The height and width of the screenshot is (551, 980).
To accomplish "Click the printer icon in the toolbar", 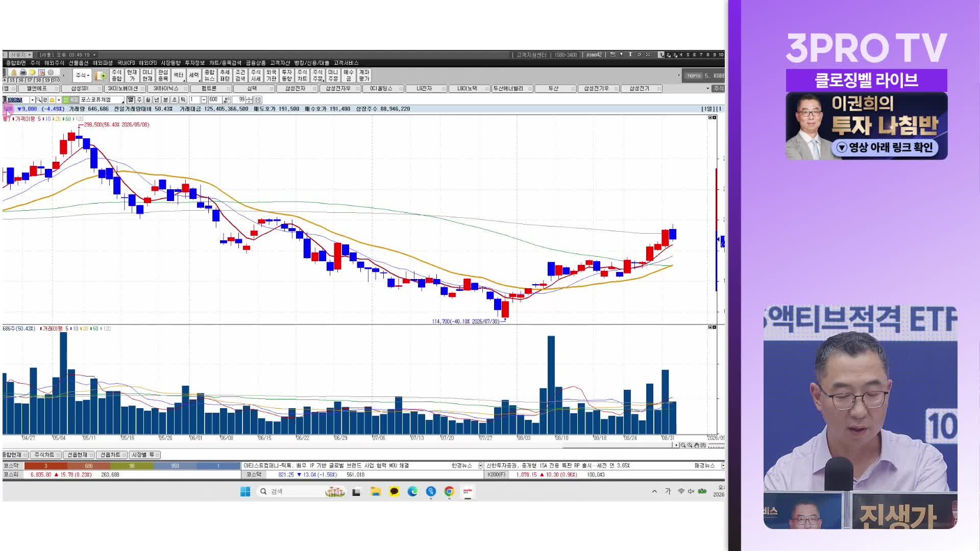I will coord(23,72).
